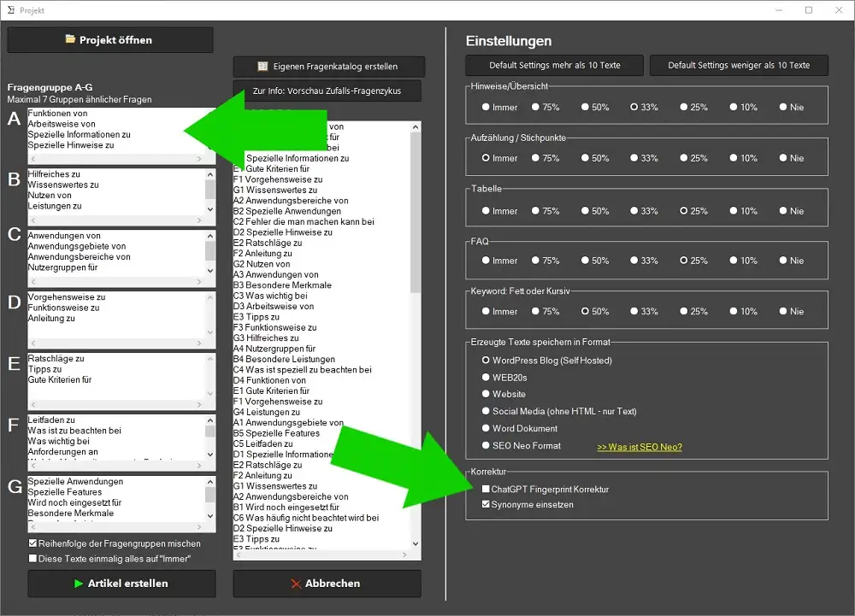
Task: Check Diese Texte einmalig alles auf Immer
Action: point(33,559)
